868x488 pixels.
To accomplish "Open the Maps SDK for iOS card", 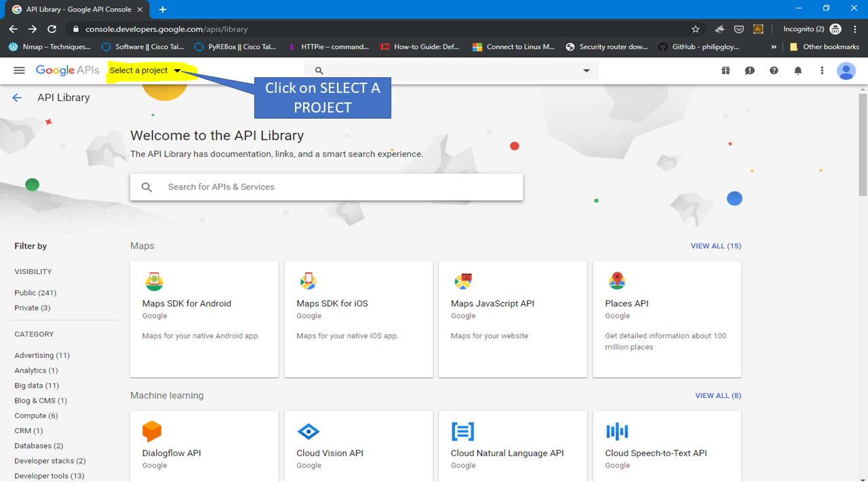I will pyautogui.click(x=359, y=319).
